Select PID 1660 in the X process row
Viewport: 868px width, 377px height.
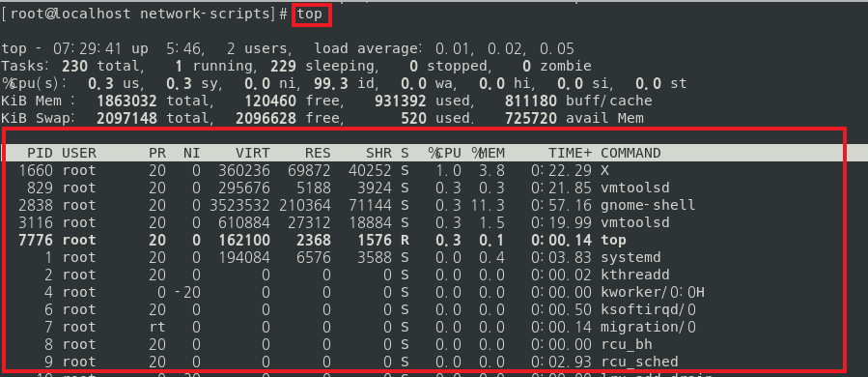point(36,170)
